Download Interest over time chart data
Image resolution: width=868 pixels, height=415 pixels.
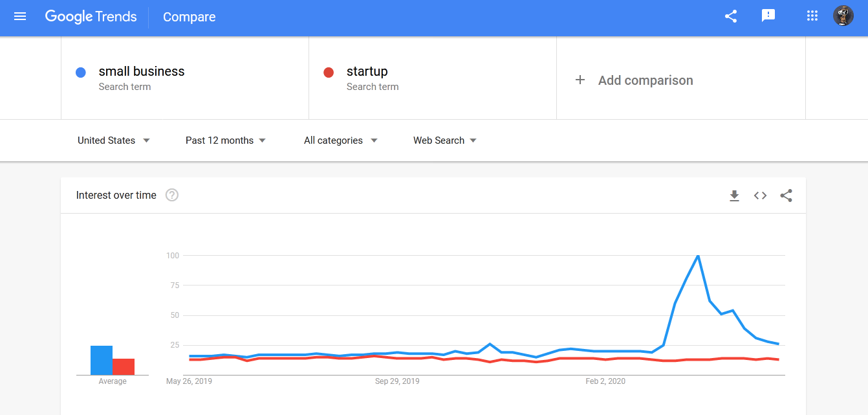734,196
